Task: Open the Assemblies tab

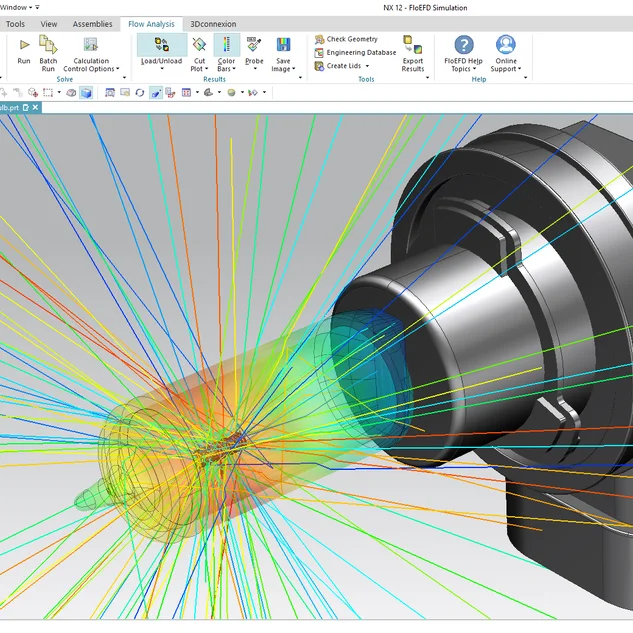Action: coord(92,24)
